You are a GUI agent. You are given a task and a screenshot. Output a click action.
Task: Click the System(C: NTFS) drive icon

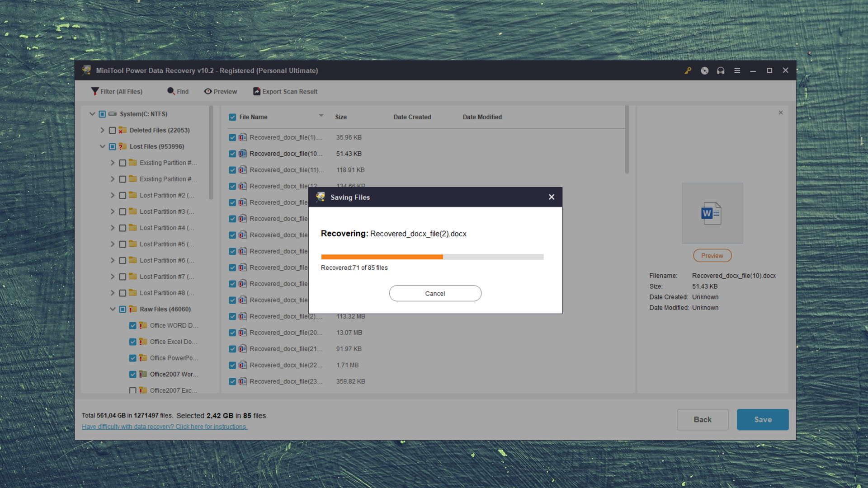(113, 114)
